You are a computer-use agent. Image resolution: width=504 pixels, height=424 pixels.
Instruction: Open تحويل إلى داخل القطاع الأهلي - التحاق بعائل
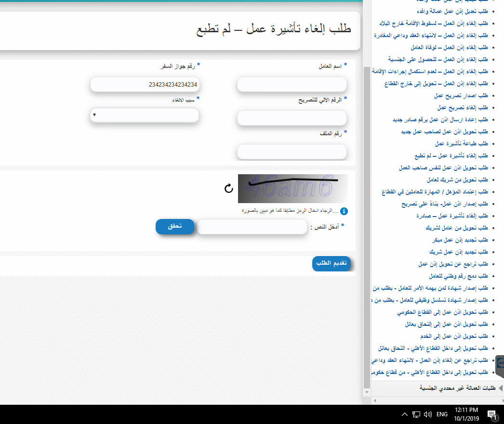(x=433, y=348)
